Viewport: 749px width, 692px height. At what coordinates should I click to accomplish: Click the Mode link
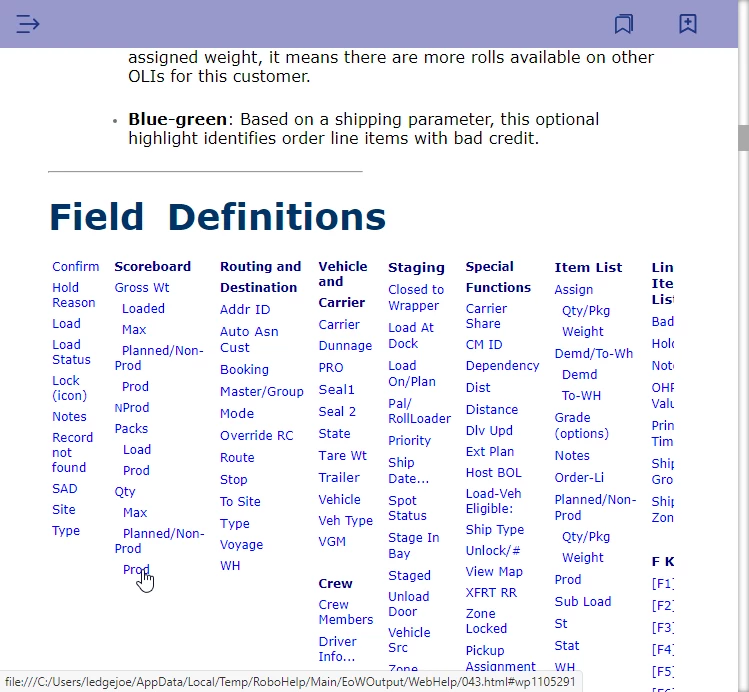[x=237, y=414]
